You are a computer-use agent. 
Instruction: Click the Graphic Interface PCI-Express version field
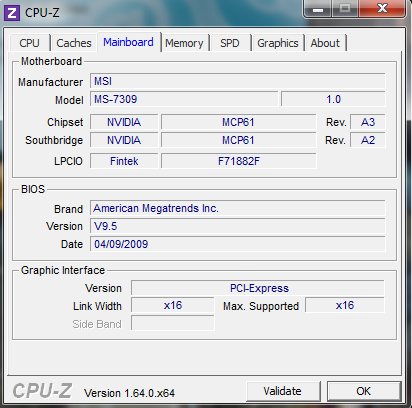258,288
